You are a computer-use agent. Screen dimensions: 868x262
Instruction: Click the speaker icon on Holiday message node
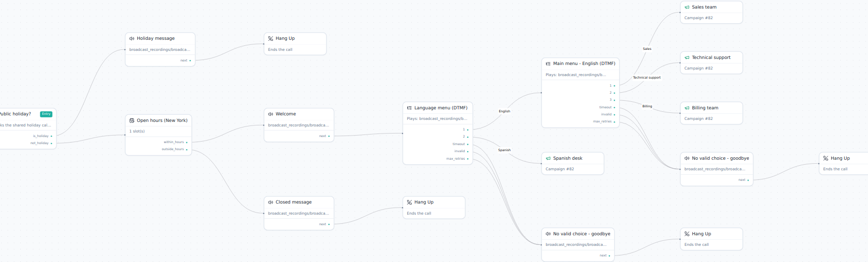(132, 38)
